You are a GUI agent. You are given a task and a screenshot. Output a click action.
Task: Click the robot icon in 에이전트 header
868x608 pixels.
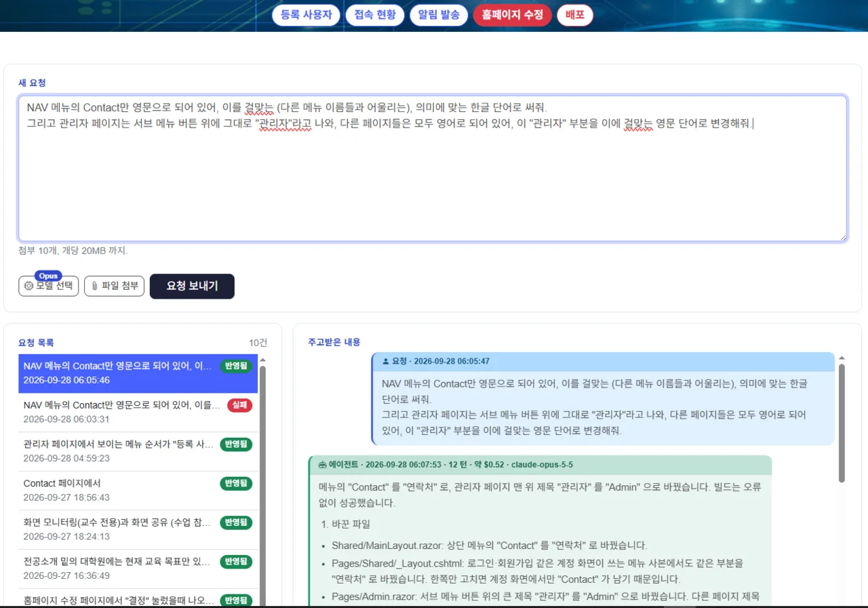[322, 465]
